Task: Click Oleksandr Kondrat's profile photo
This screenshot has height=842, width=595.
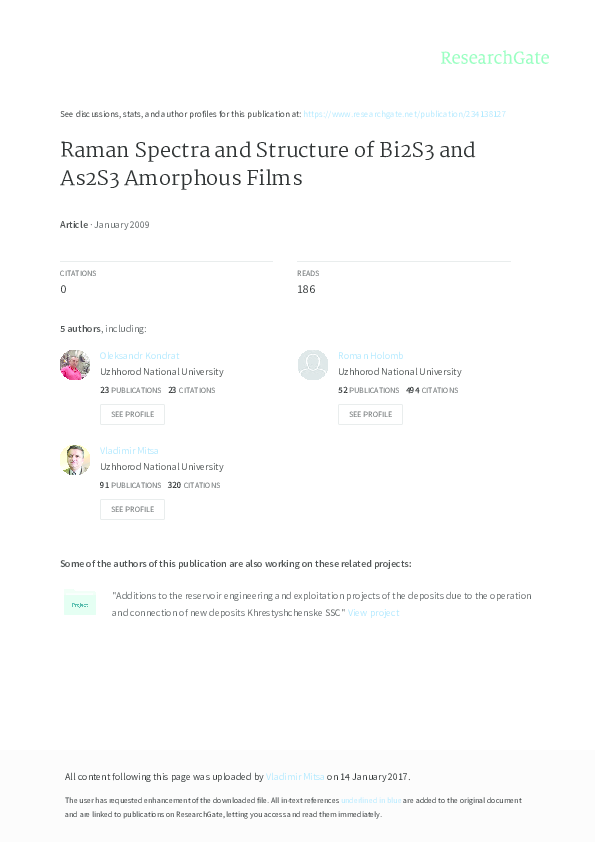Action: click(x=75, y=364)
